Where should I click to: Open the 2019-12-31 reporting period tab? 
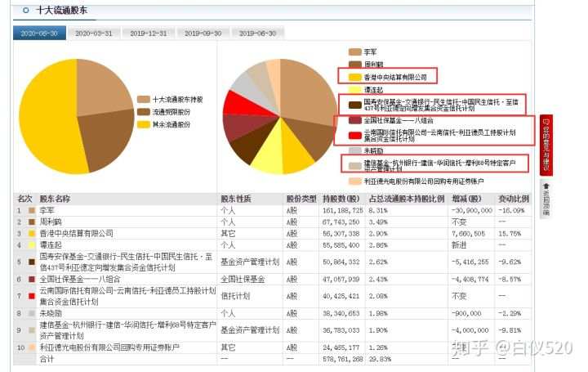pos(149,34)
